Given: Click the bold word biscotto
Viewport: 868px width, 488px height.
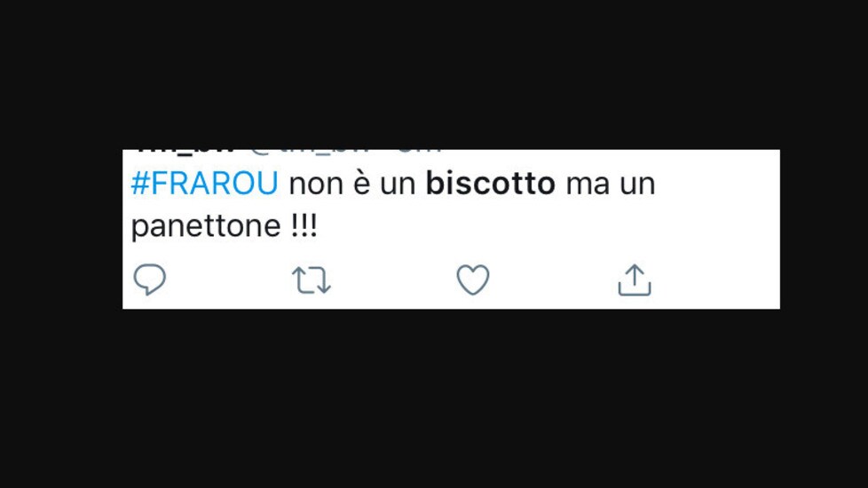Looking at the screenshot, I should coord(491,183).
